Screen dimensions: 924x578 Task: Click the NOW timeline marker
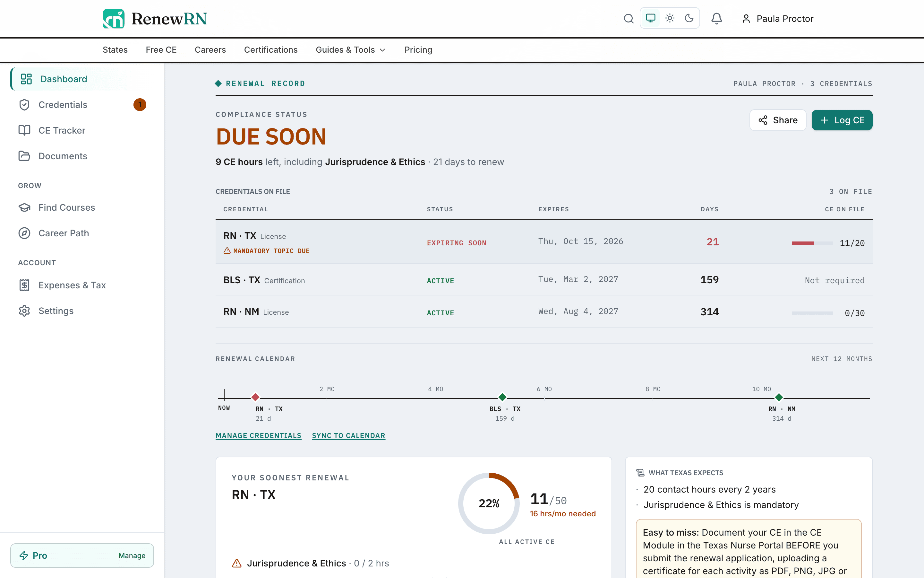(x=224, y=399)
